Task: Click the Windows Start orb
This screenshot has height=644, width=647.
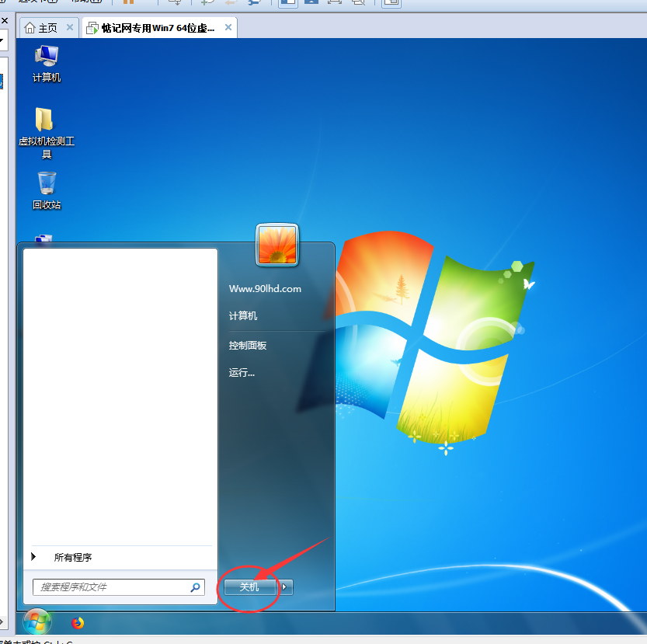Action: coord(37,621)
